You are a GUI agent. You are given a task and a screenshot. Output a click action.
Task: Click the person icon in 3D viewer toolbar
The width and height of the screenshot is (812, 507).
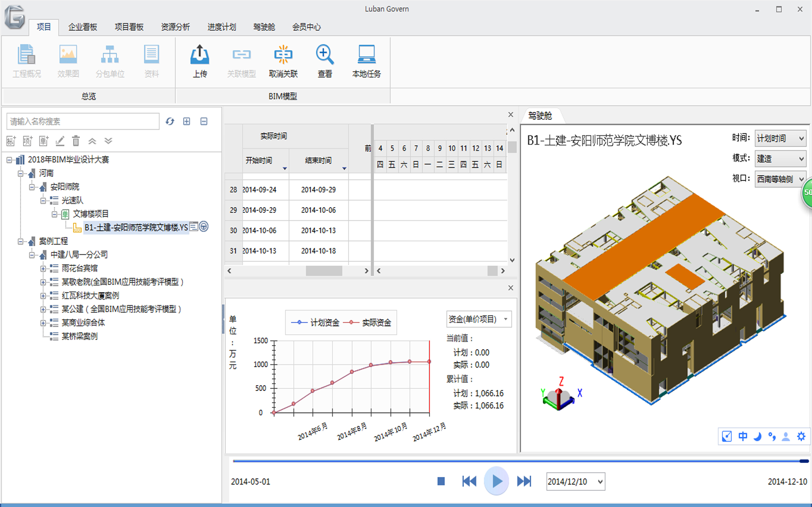click(786, 437)
